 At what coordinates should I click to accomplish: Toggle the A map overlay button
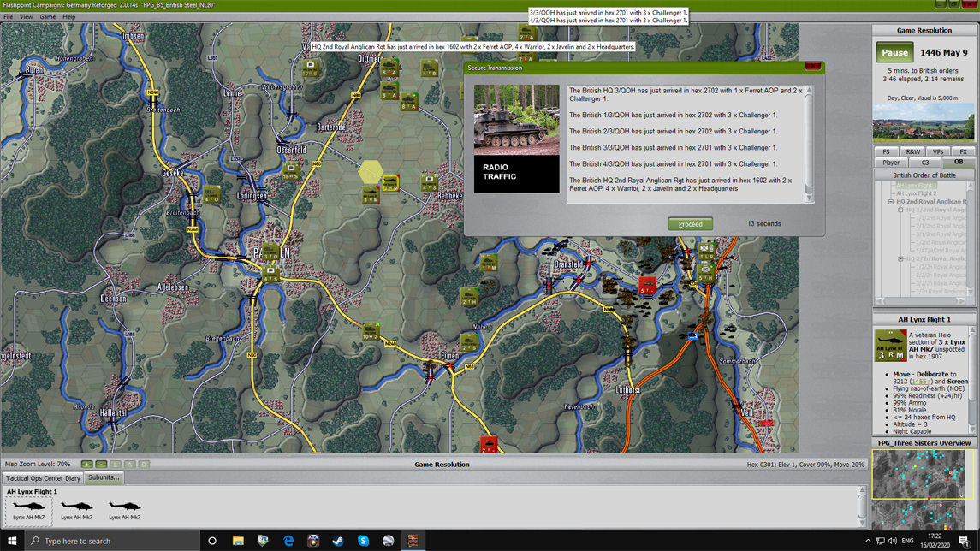click(130, 465)
